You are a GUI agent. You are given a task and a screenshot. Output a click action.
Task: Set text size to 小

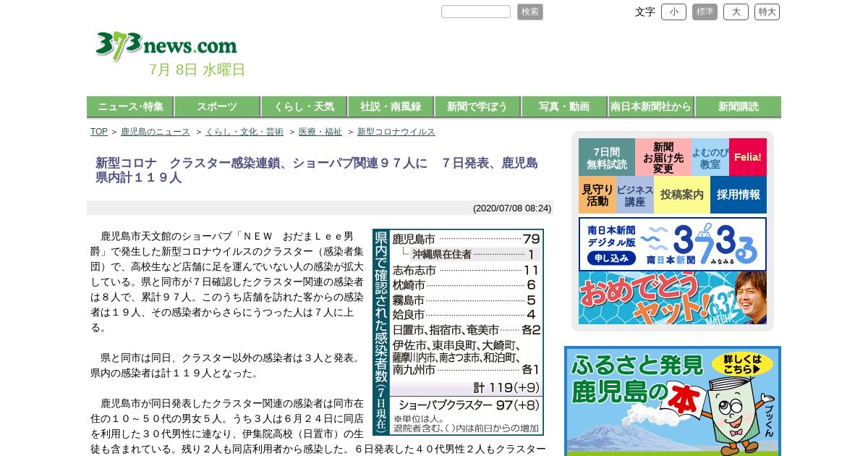pyautogui.click(x=673, y=12)
